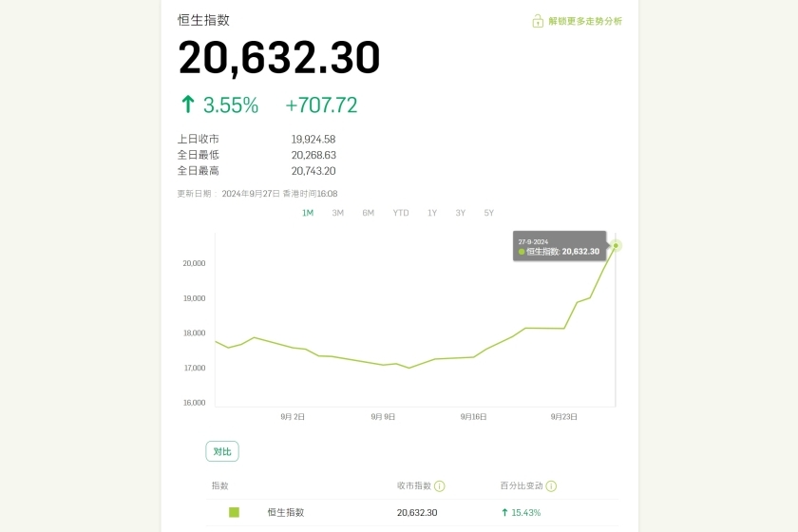Click the 27-9-2024 chart tooltip
This screenshot has height=532, width=798.
click(x=560, y=246)
